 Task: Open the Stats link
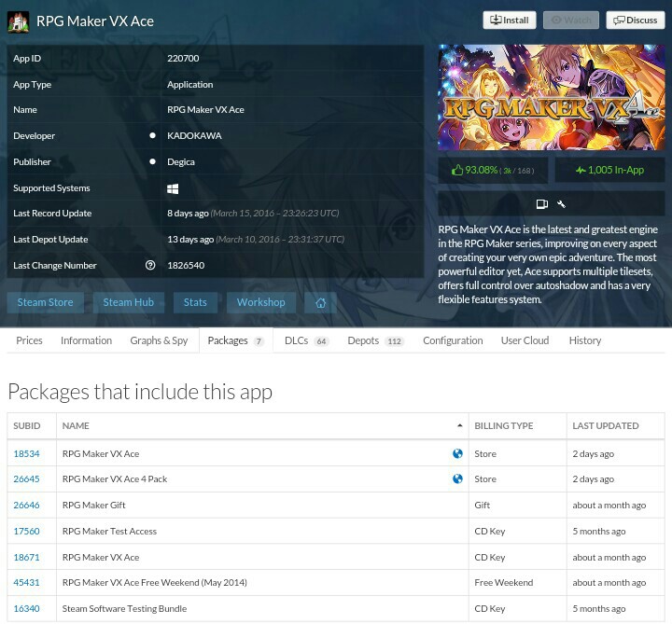pos(195,302)
